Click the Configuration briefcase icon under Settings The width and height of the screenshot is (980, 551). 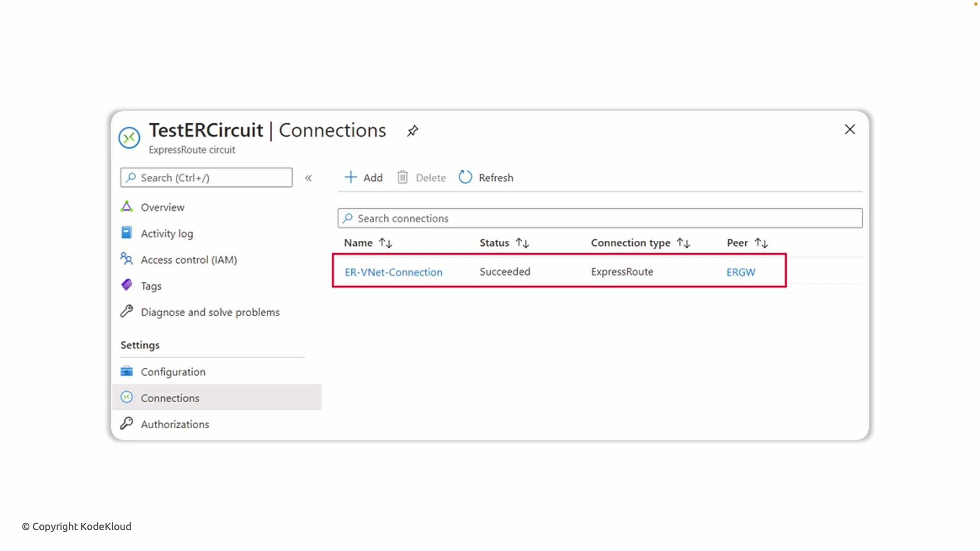click(127, 371)
